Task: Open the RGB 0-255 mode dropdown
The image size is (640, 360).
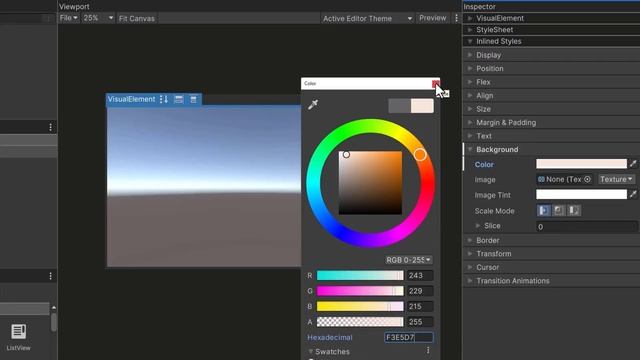Action: click(408, 260)
